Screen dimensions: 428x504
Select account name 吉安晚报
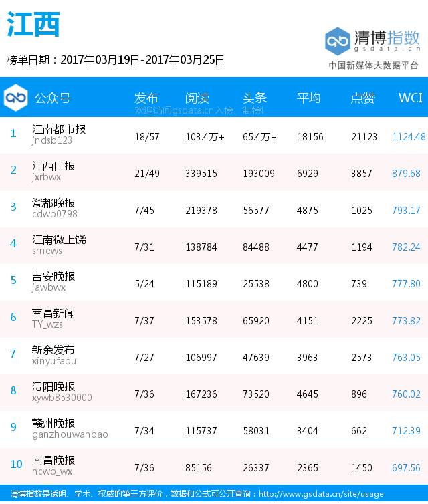pyautogui.click(x=53, y=277)
